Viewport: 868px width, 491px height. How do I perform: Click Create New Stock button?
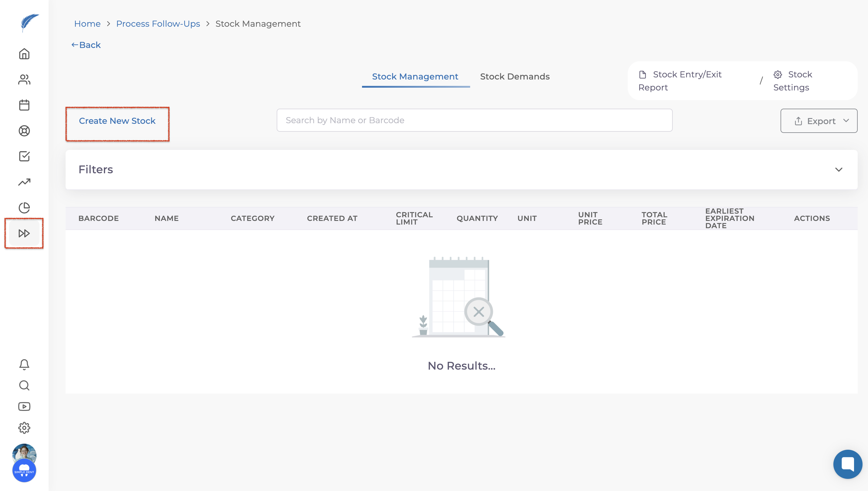(117, 121)
